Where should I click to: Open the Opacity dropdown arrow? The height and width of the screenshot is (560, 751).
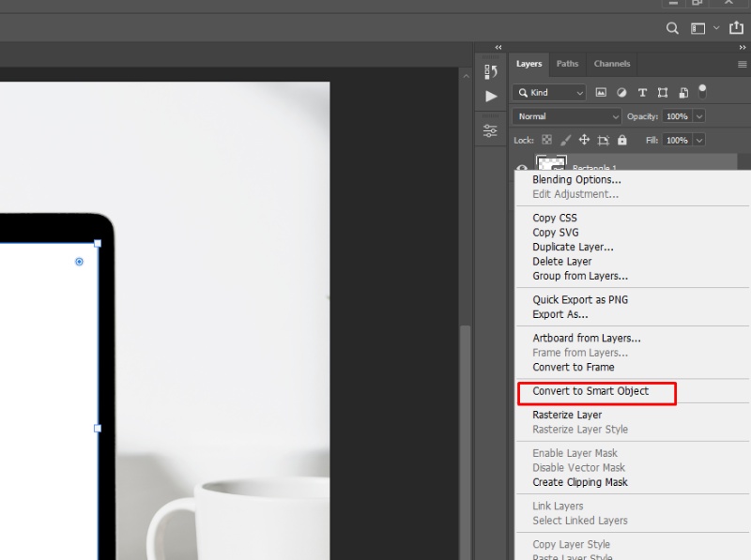(x=698, y=115)
